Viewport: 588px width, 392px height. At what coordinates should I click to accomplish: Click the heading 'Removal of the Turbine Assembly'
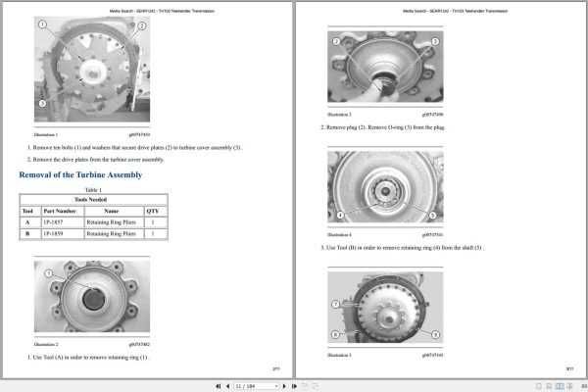(x=80, y=174)
